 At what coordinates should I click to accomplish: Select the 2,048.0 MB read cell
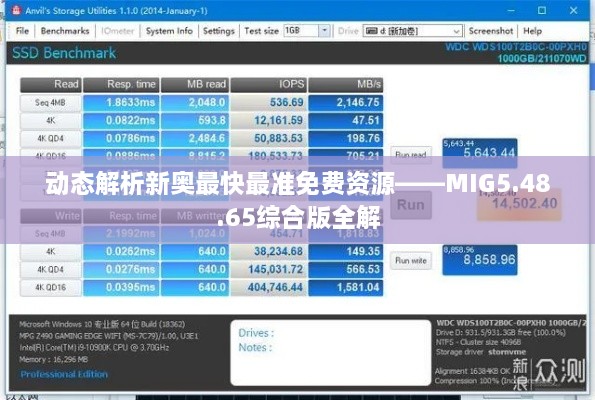(x=195, y=102)
